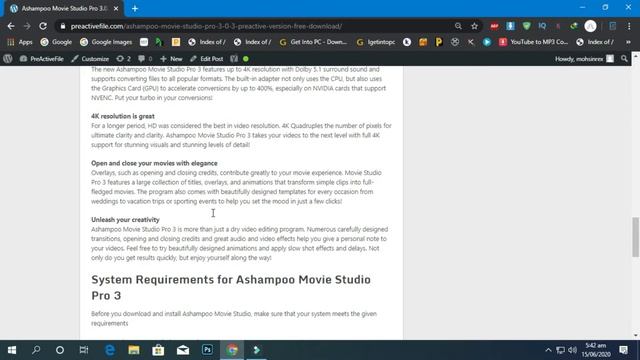Click the volume speaker tray icon

pyautogui.click(x=573, y=350)
